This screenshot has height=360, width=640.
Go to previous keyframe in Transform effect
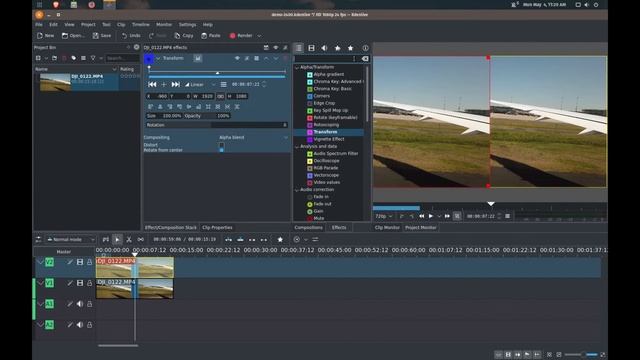click(x=152, y=84)
